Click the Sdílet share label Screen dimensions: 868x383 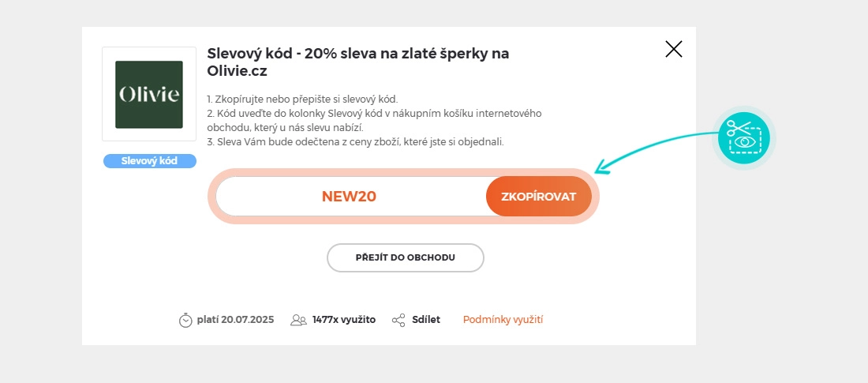click(426, 320)
